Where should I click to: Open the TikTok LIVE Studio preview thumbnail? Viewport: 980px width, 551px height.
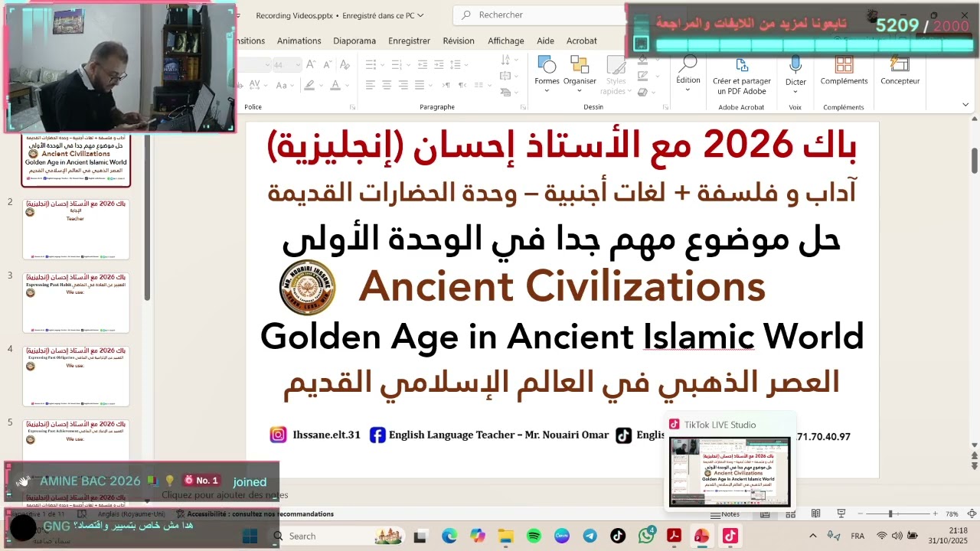click(x=730, y=471)
